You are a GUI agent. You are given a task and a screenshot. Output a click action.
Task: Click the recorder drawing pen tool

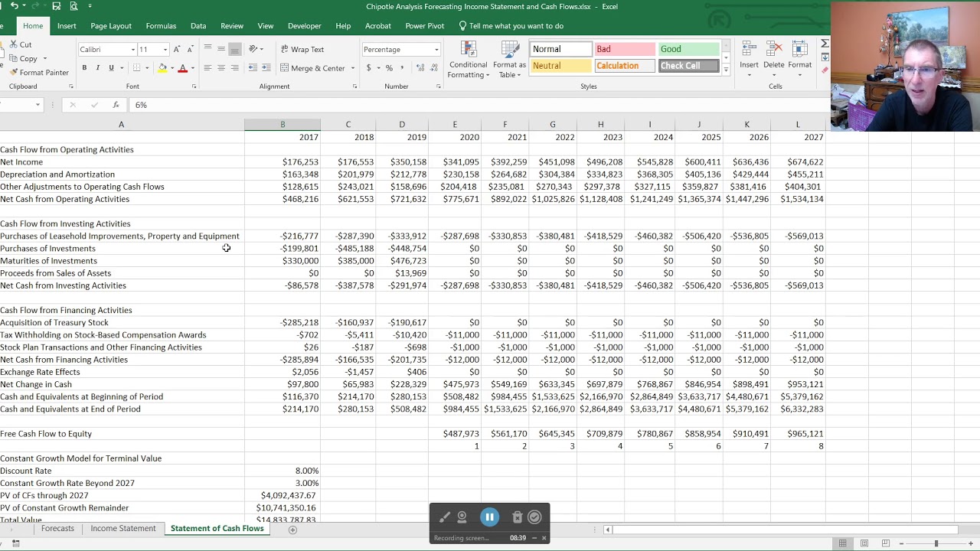point(444,517)
